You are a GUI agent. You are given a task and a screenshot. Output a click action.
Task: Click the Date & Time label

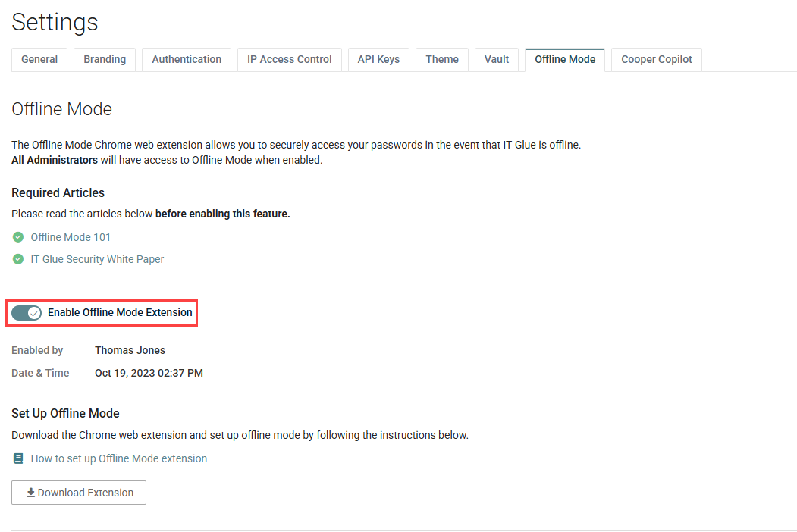(x=40, y=373)
